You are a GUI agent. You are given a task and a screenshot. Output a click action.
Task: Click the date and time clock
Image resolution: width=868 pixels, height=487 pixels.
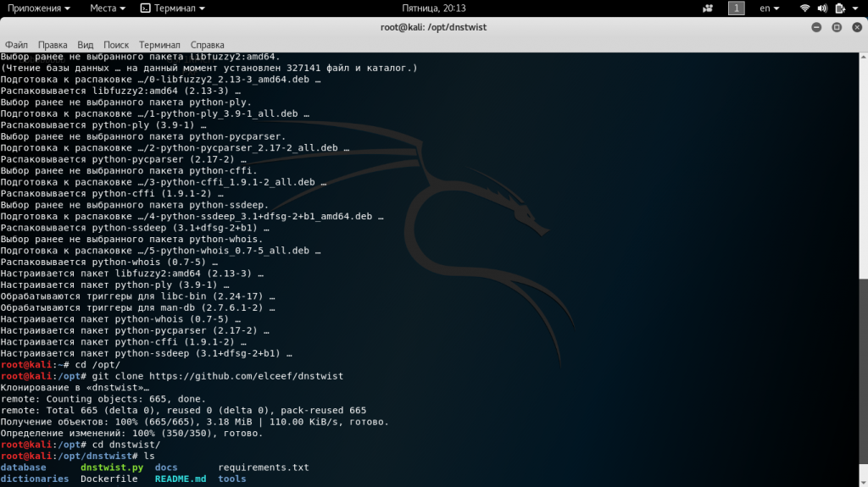434,8
